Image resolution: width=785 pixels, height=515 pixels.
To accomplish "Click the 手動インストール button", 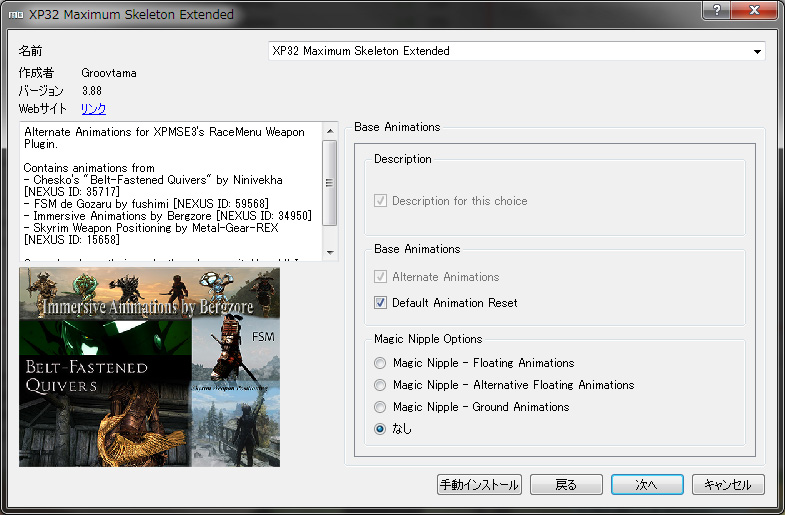I will tap(479, 484).
